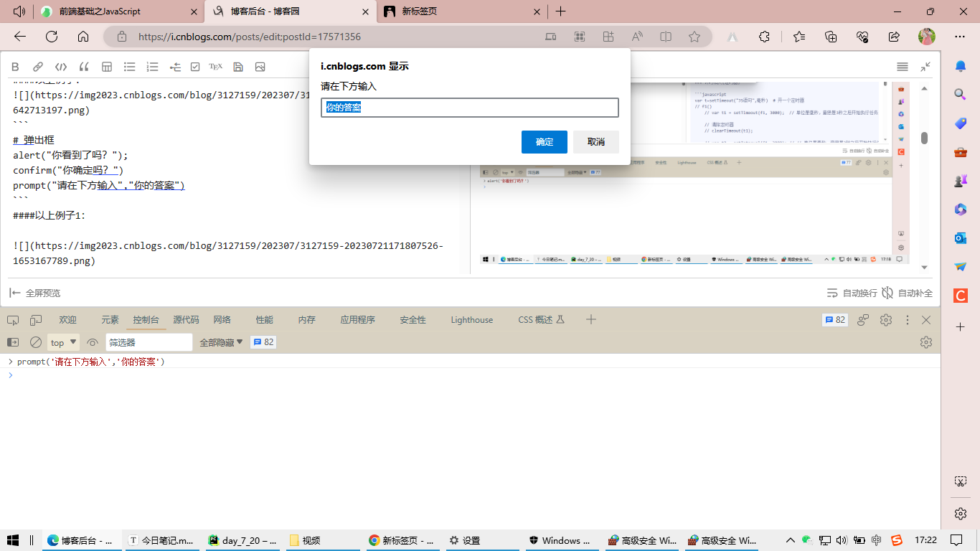Open DevTools more options menu
The image size is (980, 551).
click(x=908, y=320)
